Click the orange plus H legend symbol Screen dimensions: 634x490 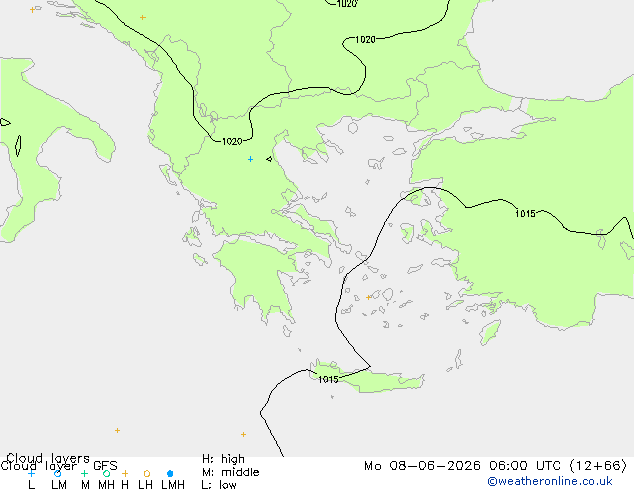(x=125, y=473)
